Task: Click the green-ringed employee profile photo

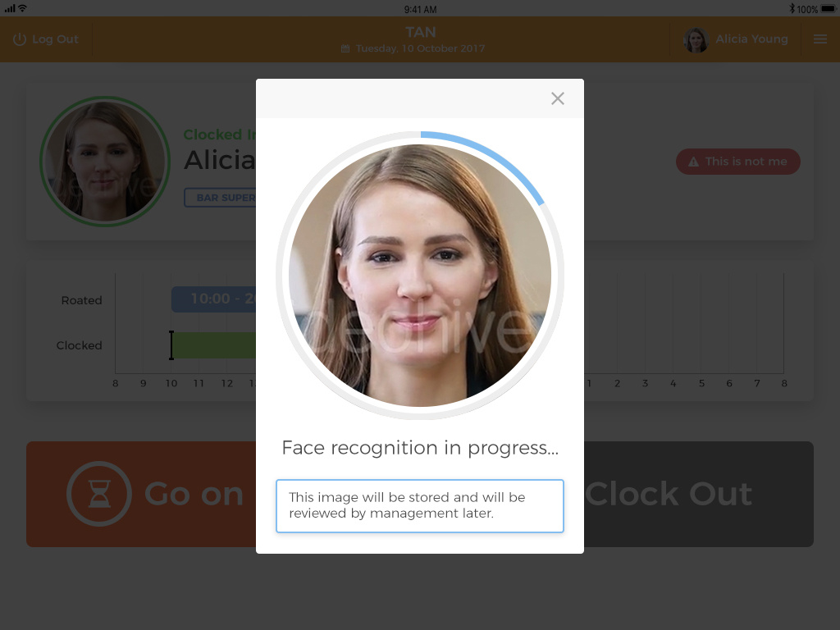Action: (x=104, y=161)
